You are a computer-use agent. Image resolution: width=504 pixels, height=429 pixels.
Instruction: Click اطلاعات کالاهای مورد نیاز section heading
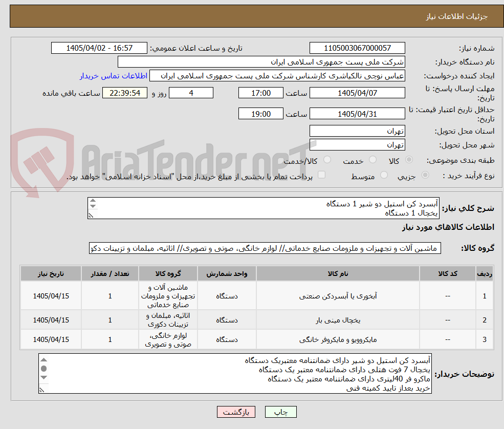point(448,227)
